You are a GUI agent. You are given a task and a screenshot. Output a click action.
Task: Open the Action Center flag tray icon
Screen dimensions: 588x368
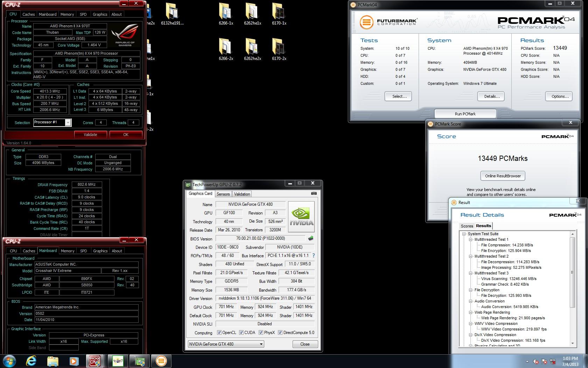(544, 361)
